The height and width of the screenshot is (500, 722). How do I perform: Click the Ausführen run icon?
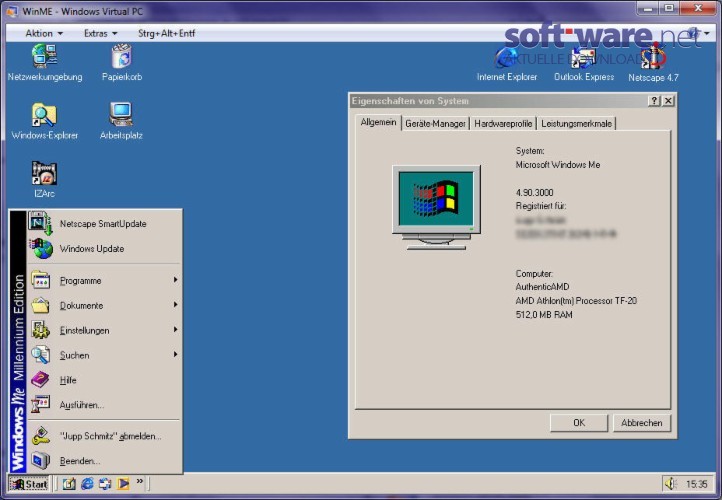pos(41,405)
